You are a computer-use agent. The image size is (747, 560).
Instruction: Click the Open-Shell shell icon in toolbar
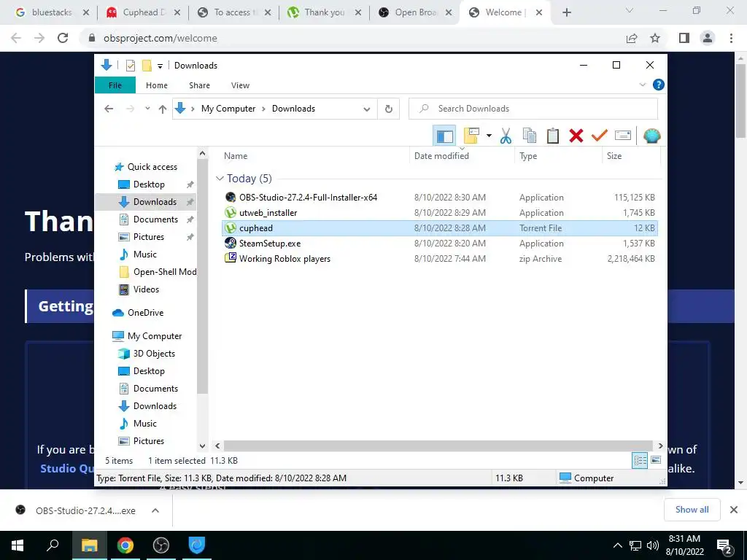point(651,136)
